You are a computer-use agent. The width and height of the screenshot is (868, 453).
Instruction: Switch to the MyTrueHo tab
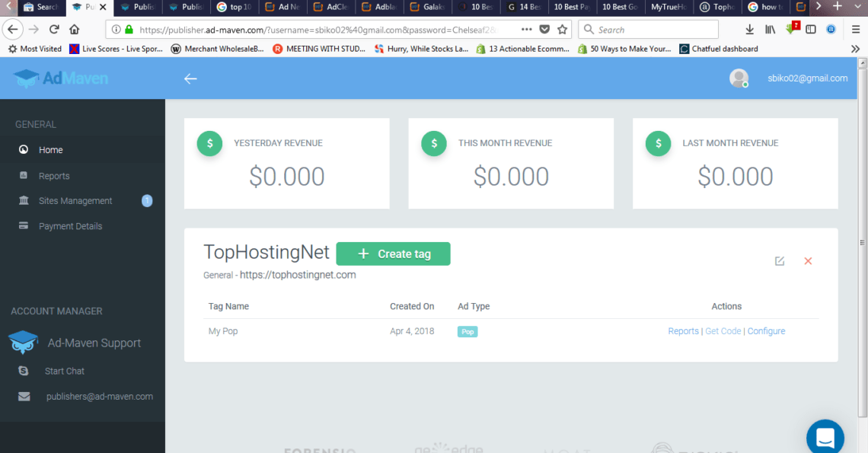pyautogui.click(x=669, y=7)
